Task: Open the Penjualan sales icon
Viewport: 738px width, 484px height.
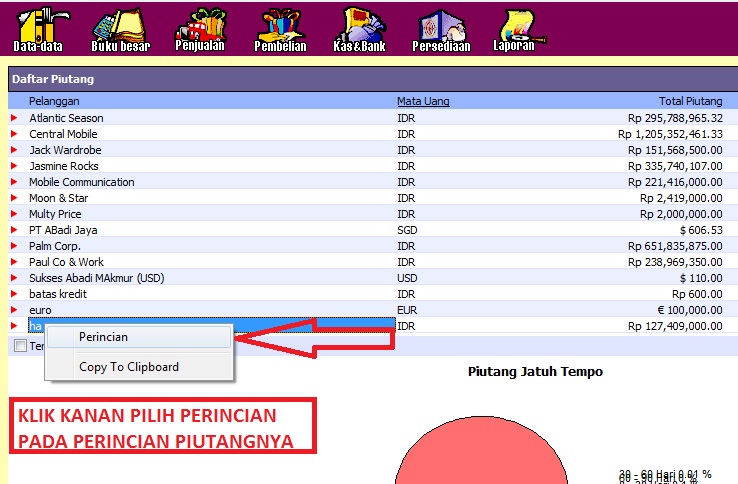Action: point(200,29)
